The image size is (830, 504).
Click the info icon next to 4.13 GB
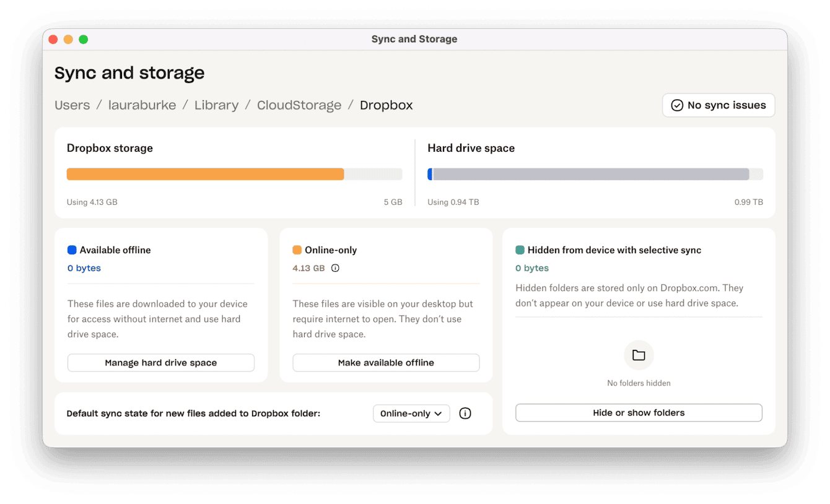click(x=335, y=268)
